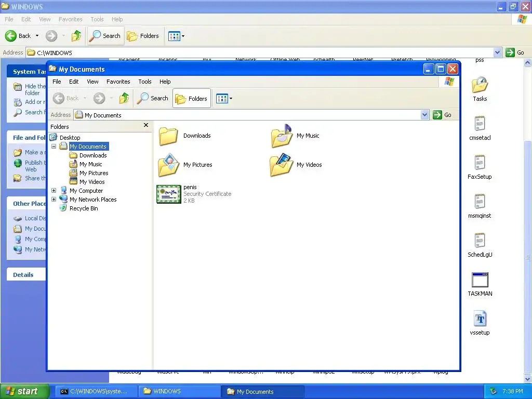
Task: Click scroll down arrow in WINDOWS window scrollbar
Action: pos(528,379)
